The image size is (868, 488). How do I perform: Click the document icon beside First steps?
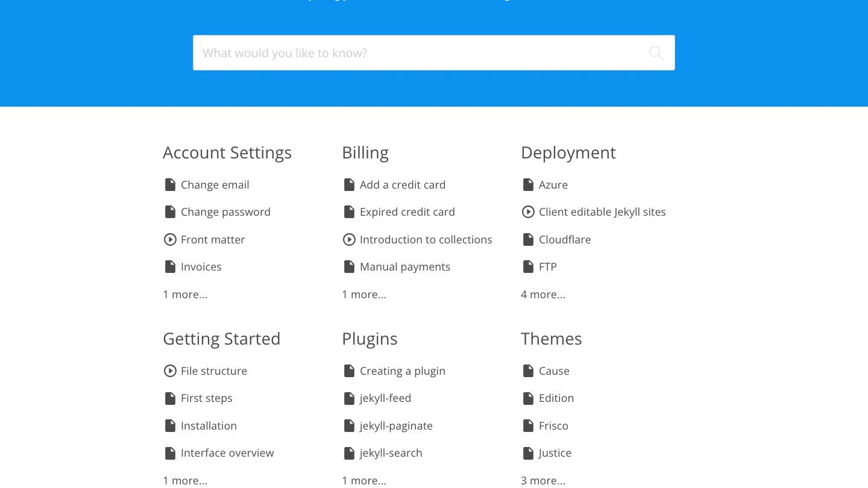[x=170, y=398]
